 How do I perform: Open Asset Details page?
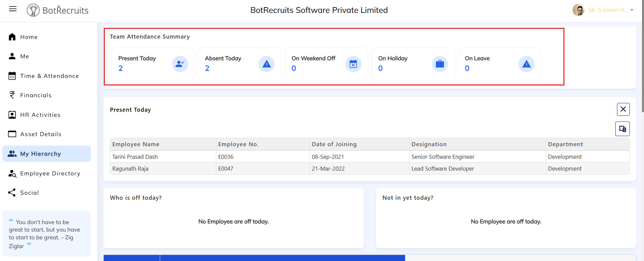click(41, 134)
